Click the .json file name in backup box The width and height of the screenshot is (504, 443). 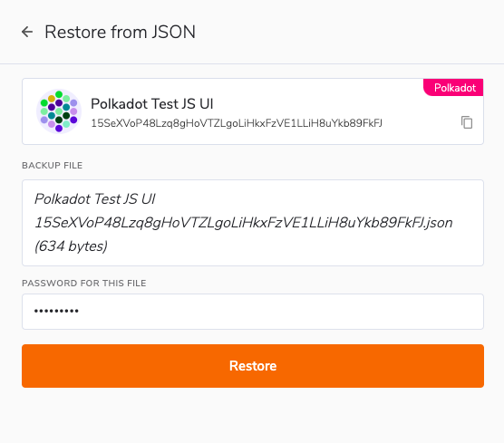coord(244,223)
